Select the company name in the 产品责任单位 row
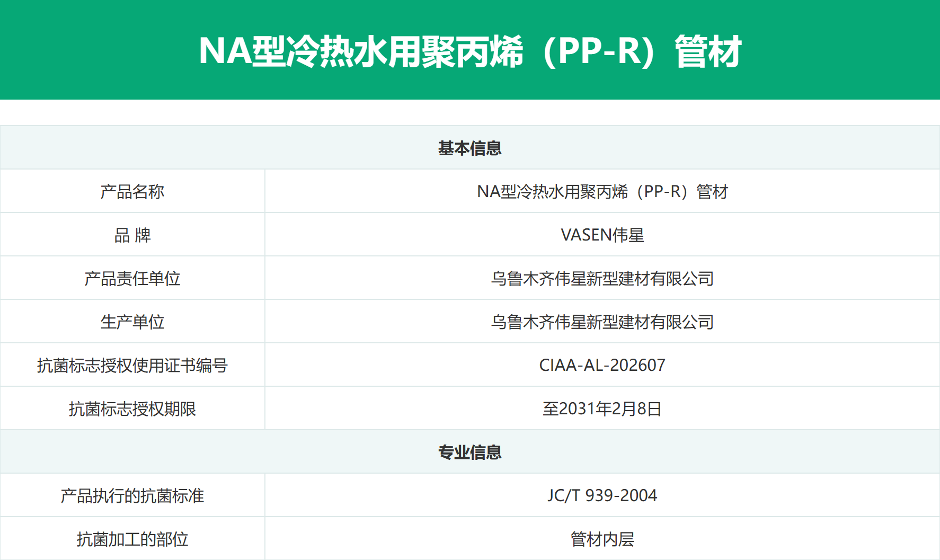The image size is (940, 560). tap(602, 278)
